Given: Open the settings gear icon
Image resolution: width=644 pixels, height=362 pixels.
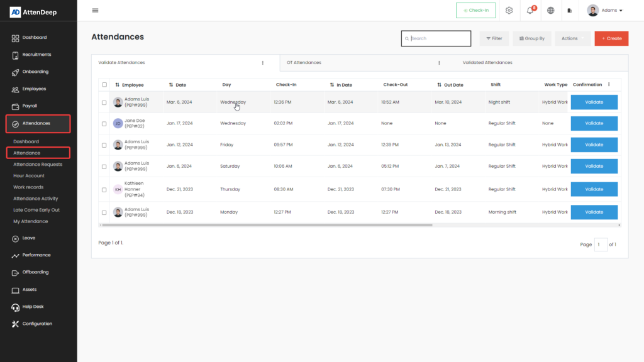Looking at the screenshot, I should tap(509, 10).
